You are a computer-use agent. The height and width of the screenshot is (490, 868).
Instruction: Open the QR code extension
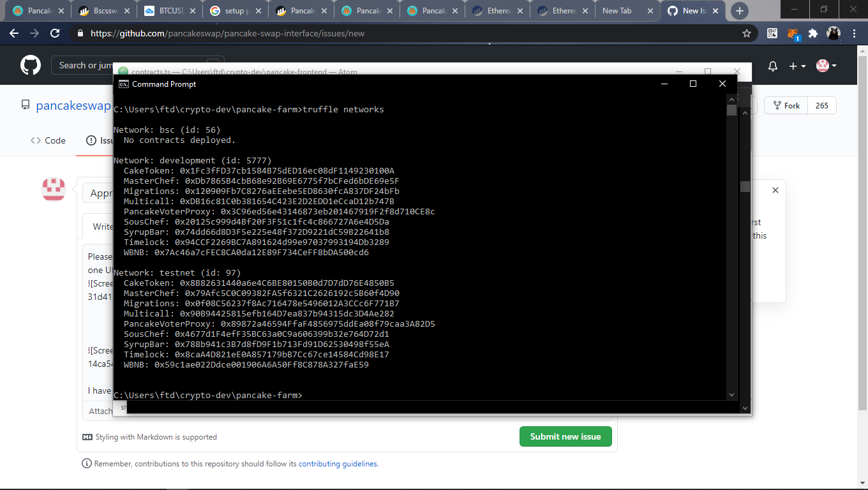(x=772, y=33)
